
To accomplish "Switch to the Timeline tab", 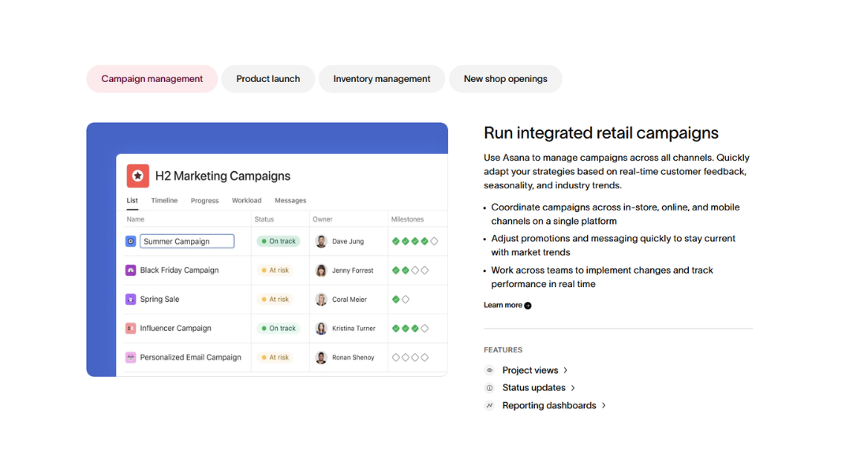I will click(164, 200).
